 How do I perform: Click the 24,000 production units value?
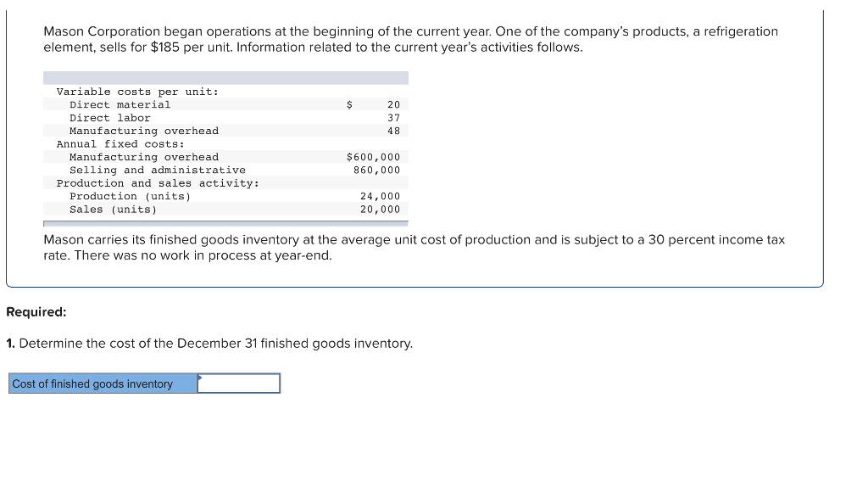tap(380, 196)
